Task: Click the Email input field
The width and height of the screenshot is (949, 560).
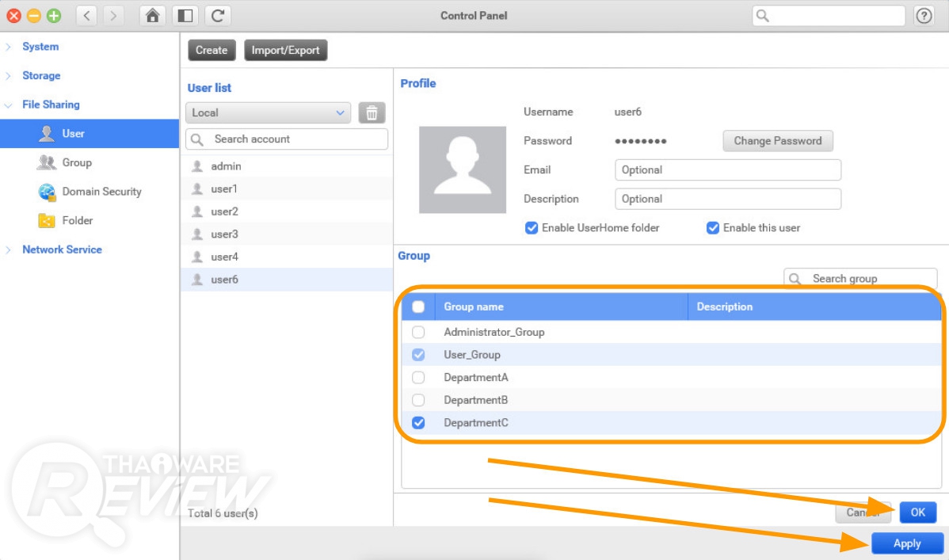Action: 727,170
